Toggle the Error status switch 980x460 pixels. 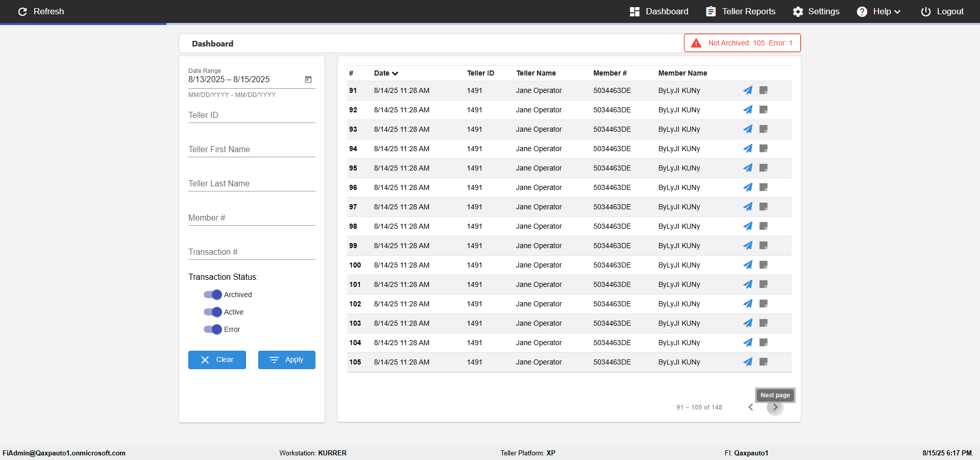point(212,329)
